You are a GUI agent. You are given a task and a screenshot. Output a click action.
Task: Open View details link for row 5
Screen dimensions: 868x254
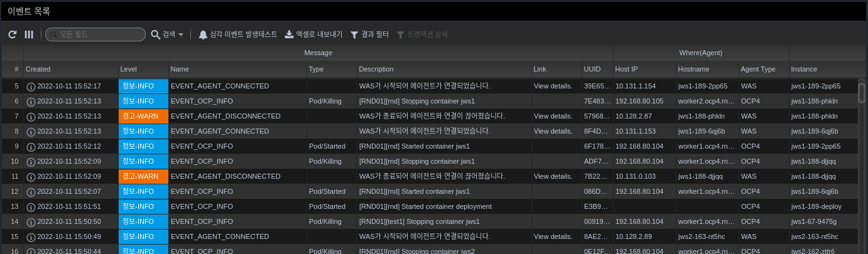pos(553,86)
